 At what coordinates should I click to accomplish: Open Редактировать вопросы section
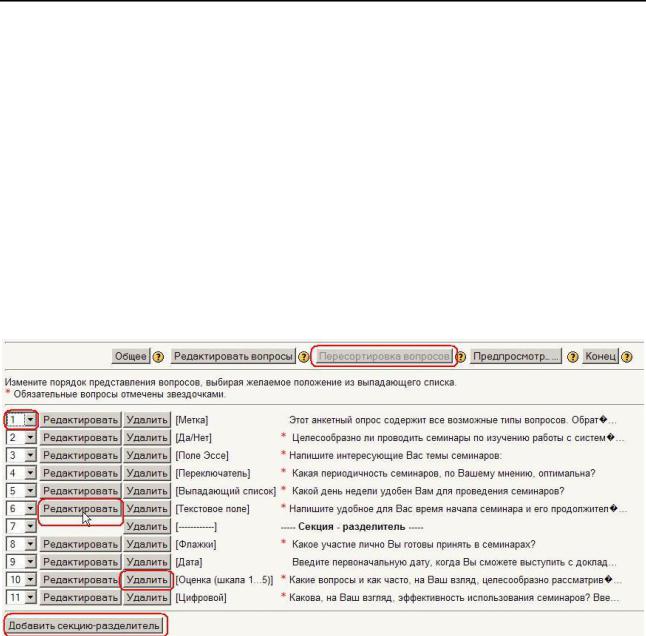[x=233, y=356]
